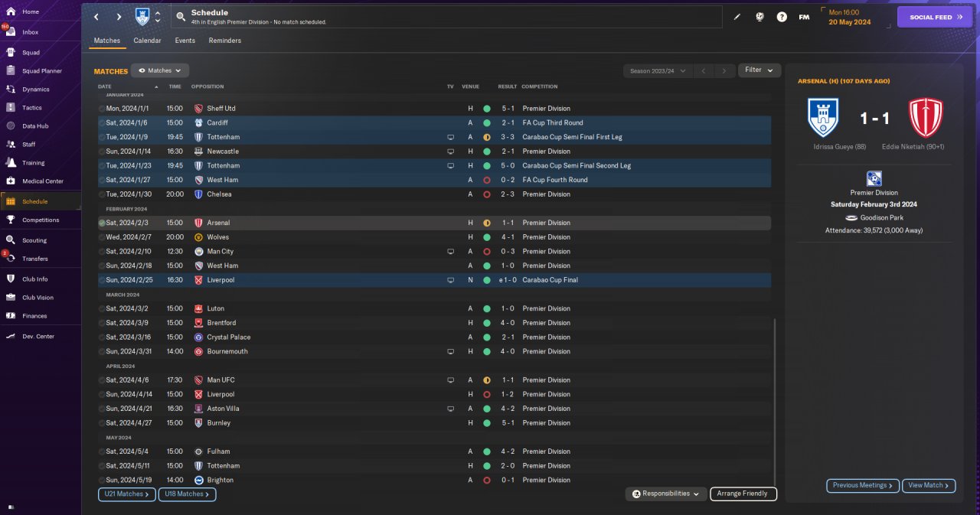Screen dimensions: 980x515
Task: Select the Sheff Utd match circle
Action: pos(102,109)
